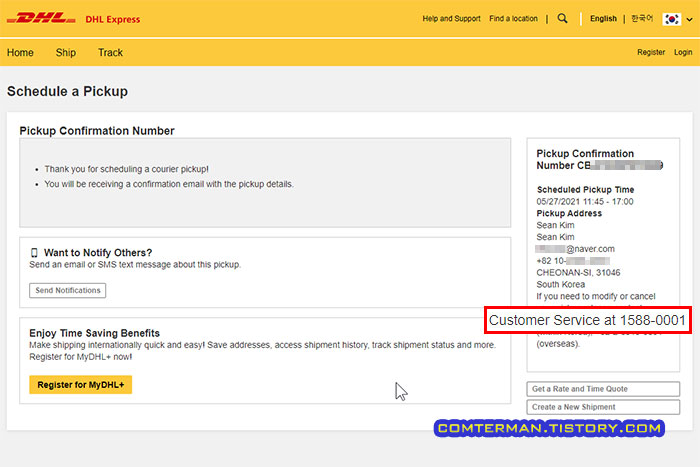Open the Ship menu
The image size is (700, 467).
coord(66,53)
